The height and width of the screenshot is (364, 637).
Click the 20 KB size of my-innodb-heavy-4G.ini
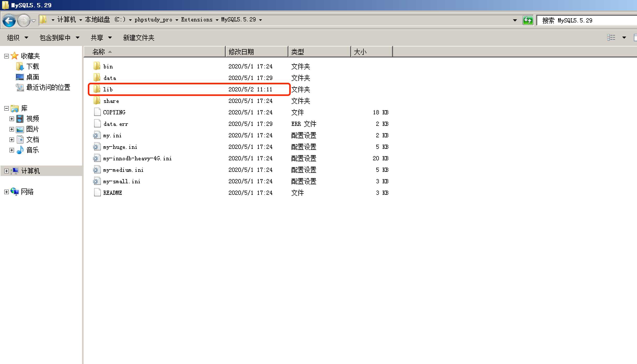[380, 158]
